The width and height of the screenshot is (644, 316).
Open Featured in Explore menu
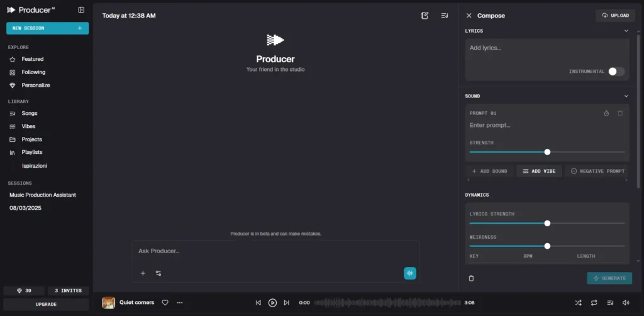(33, 59)
